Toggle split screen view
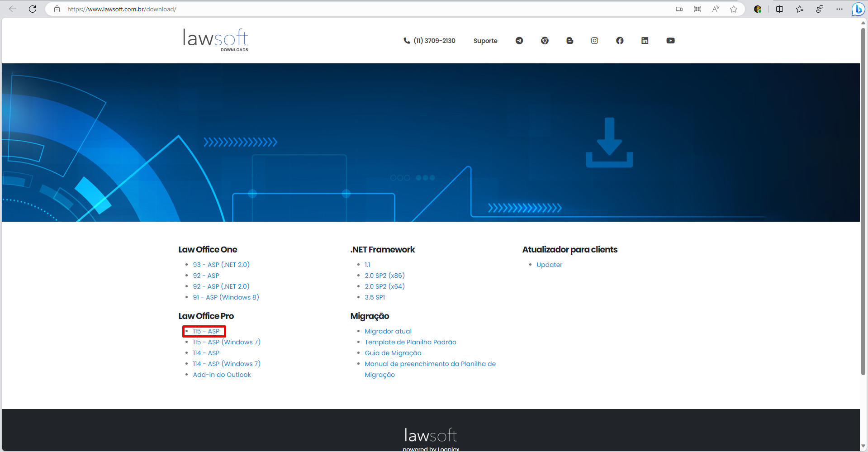Screen dimensions: 868x452 (x=779, y=9)
